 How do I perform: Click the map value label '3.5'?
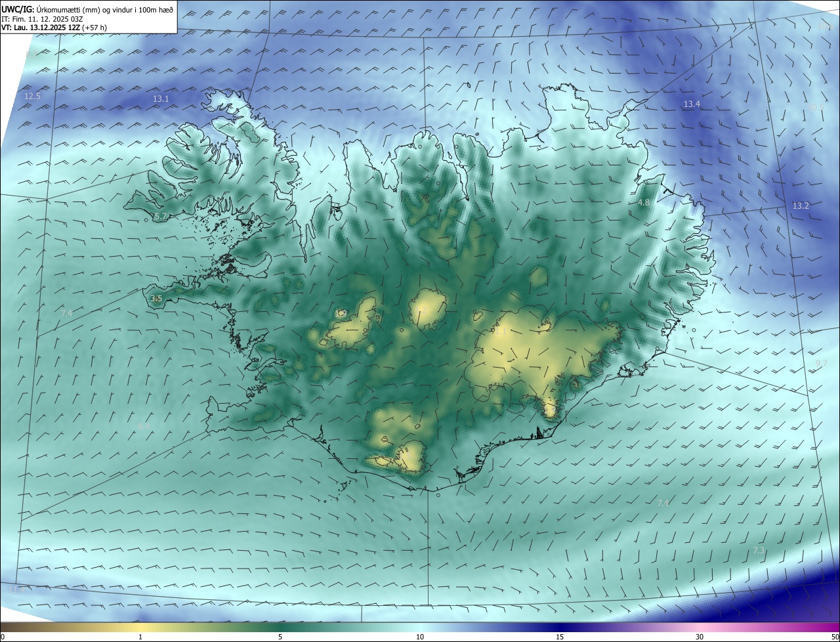156,299
